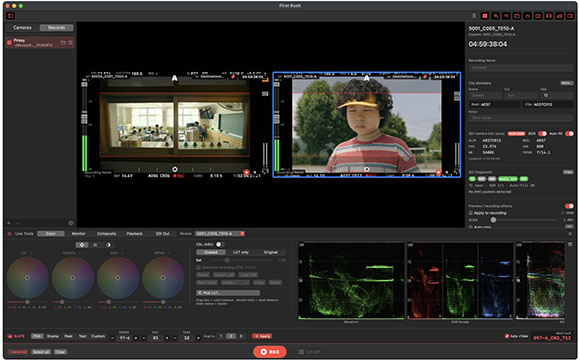
Task: Open the Source dropdown in Live Tools
Action: pyautogui.click(x=220, y=234)
